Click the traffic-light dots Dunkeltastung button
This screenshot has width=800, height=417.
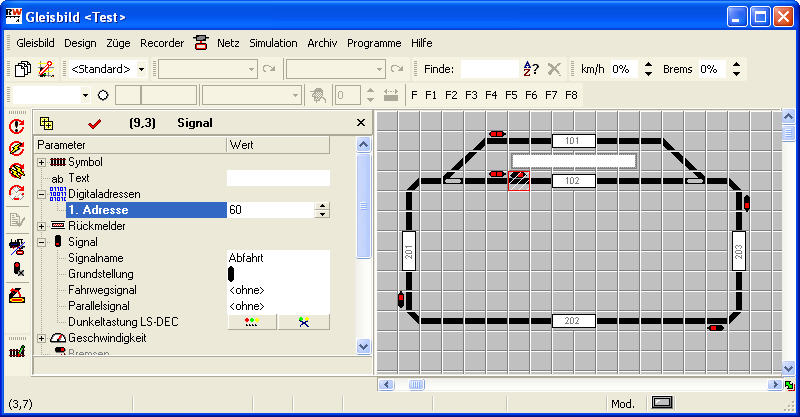tap(252, 322)
